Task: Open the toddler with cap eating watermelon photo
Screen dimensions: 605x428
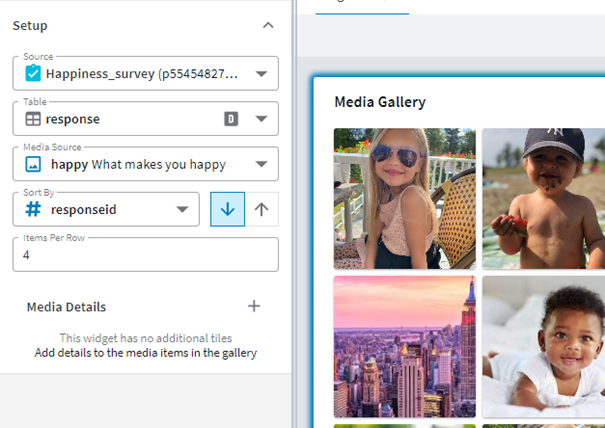Action: (x=544, y=198)
